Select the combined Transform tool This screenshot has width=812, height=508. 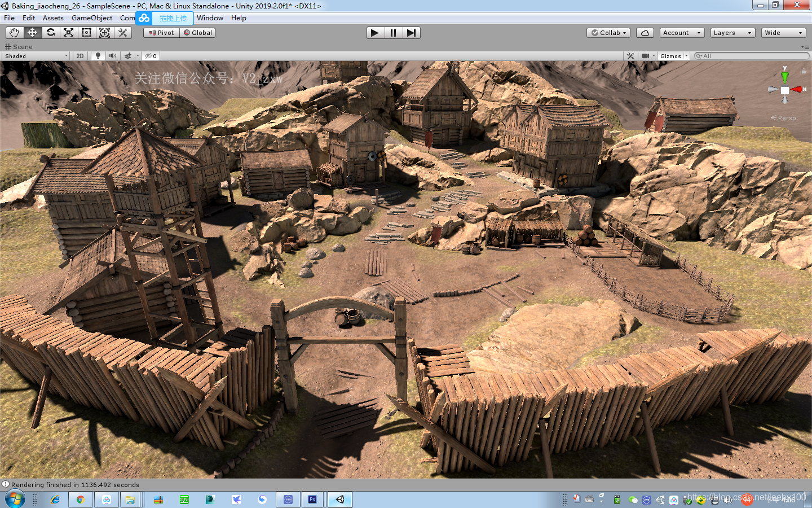click(104, 33)
